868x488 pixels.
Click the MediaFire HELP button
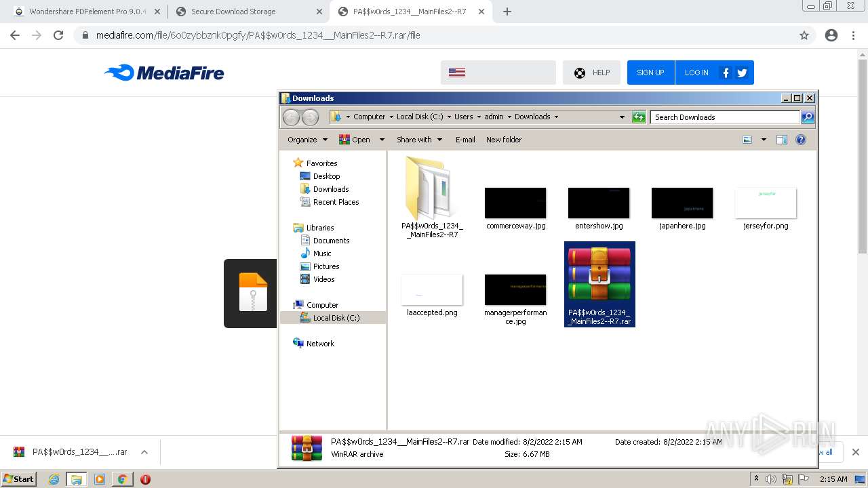[591, 73]
